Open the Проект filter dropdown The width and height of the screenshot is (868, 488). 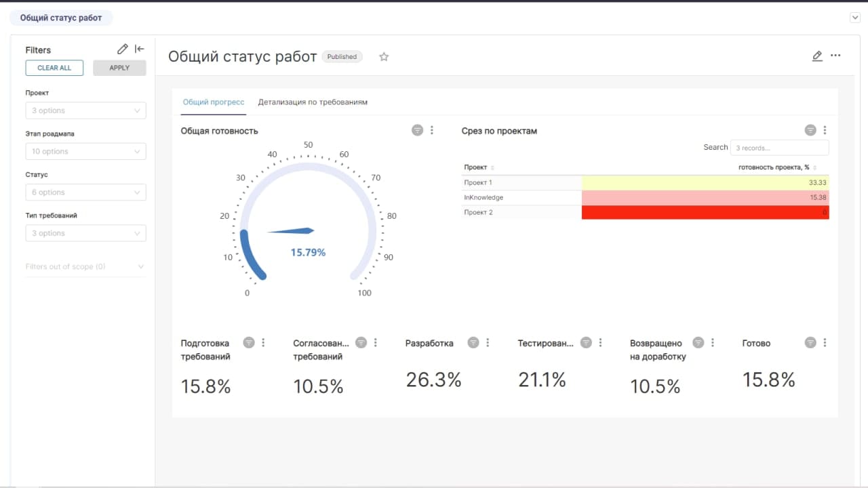pos(85,110)
